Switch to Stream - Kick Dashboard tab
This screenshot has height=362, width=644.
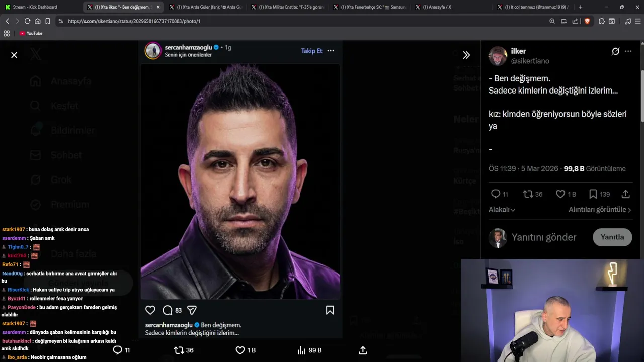(x=40, y=7)
